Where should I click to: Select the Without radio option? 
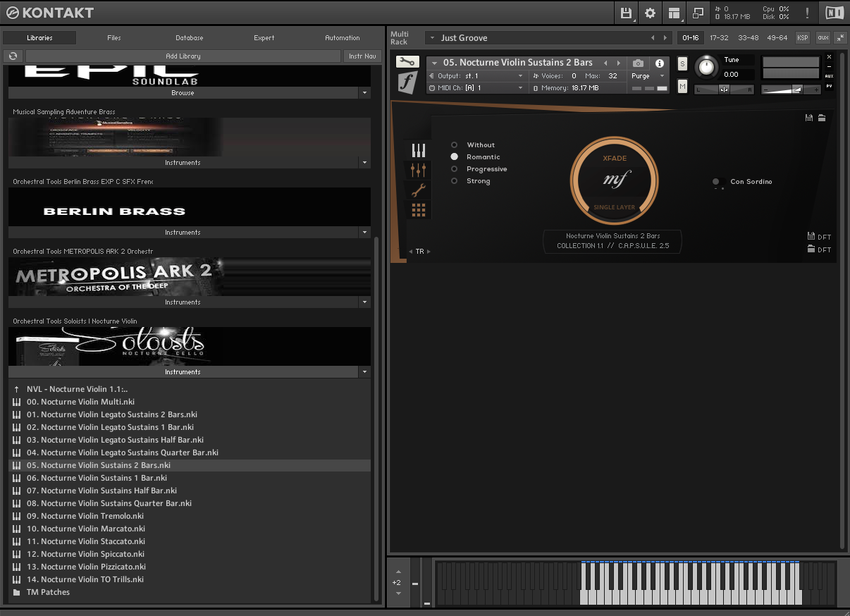click(x=455, y=145)
